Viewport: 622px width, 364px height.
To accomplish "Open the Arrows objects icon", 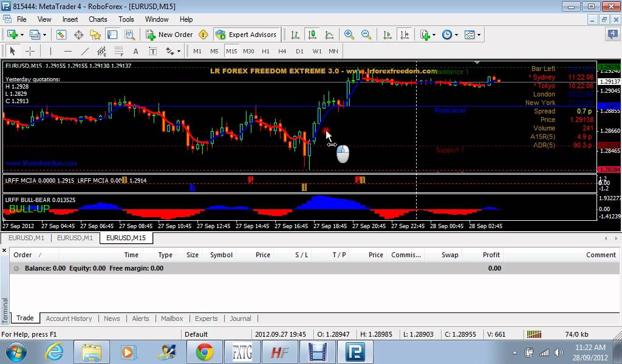I will coord(170,51).
